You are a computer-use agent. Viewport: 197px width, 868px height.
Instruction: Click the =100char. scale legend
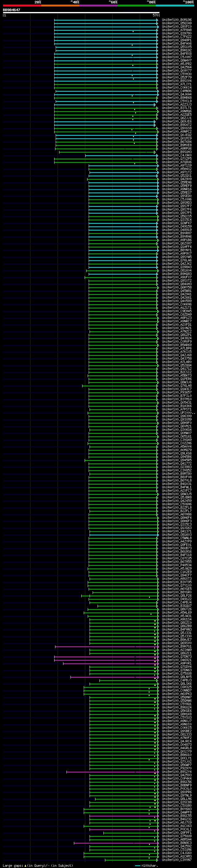tap(147, 865)
